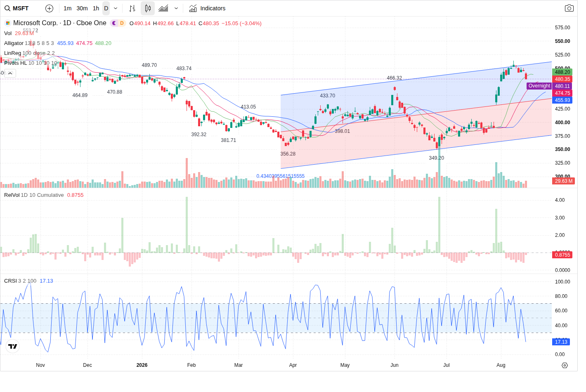
Task: Click the 550.00 price scale label
Action: point(562,41)
